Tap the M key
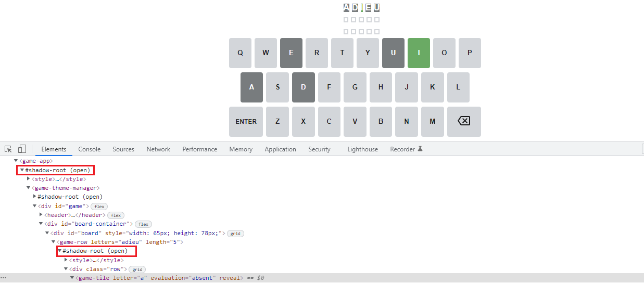 pos(432,121)
